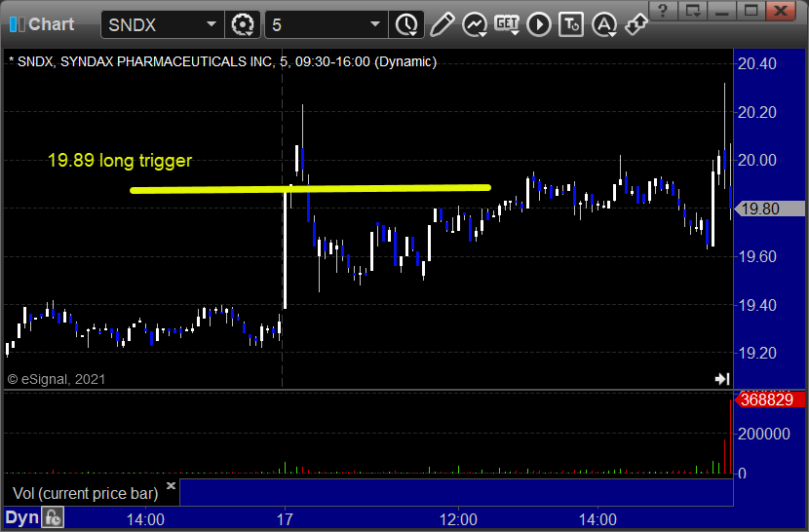Click the 19.60 price axis label
The width and height of the screenshot is (809, 532).
[x=757, y=256]
